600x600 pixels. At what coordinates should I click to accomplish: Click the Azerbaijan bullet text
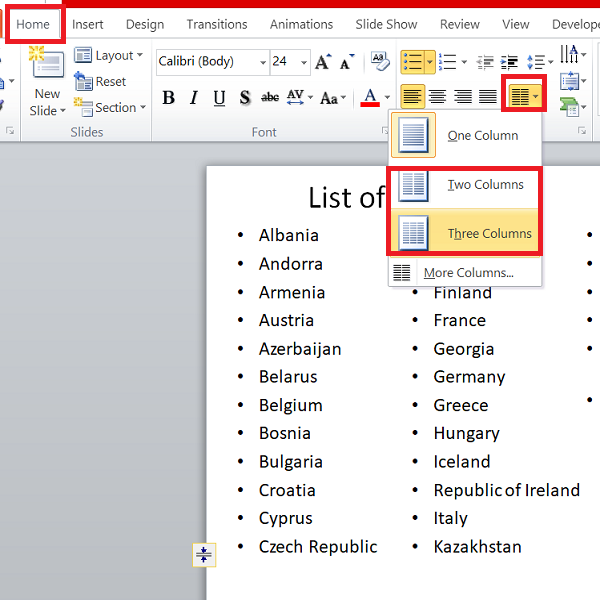click(300, 349)
